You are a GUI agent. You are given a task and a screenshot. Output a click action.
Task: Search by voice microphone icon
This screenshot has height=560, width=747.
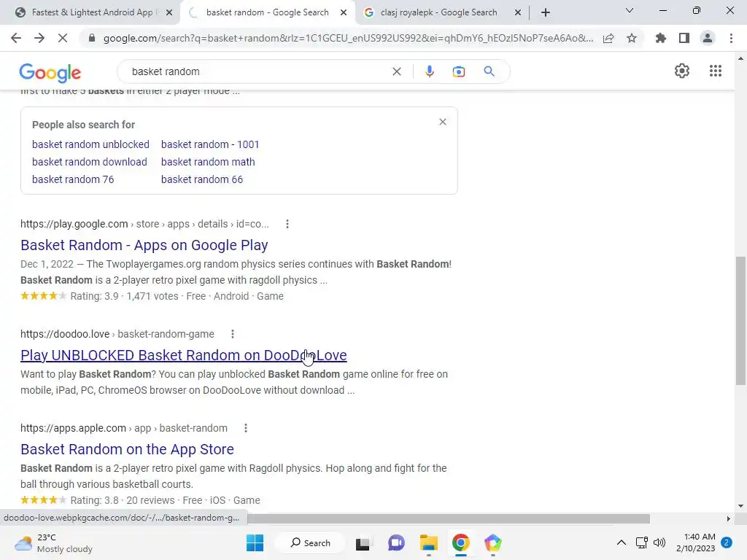coord(429,71)
